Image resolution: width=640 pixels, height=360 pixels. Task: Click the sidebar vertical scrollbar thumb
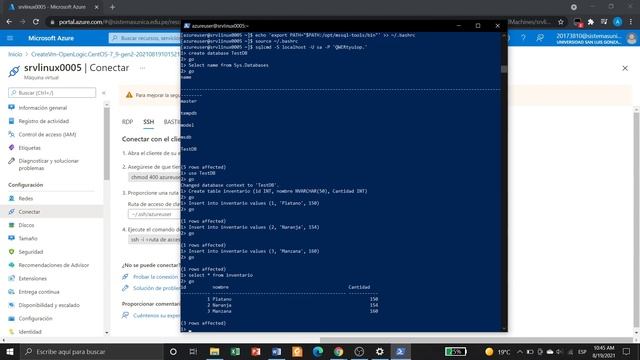coord(107,144)
